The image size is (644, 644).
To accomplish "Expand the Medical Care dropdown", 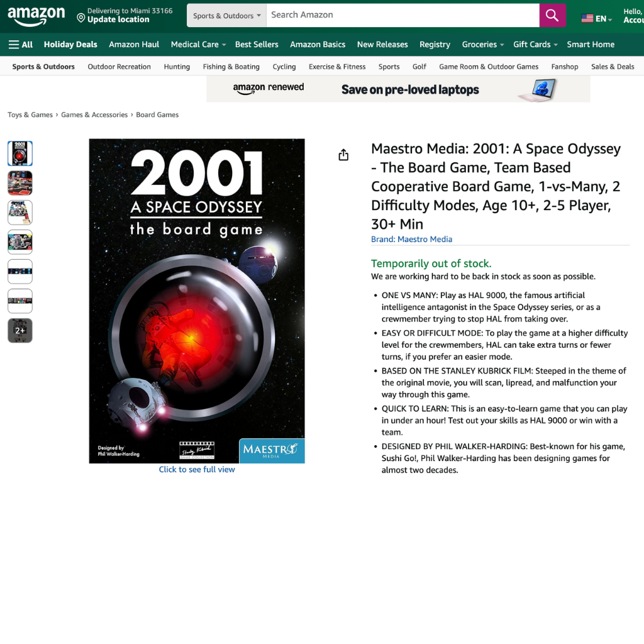I will (x=198, y=45).
